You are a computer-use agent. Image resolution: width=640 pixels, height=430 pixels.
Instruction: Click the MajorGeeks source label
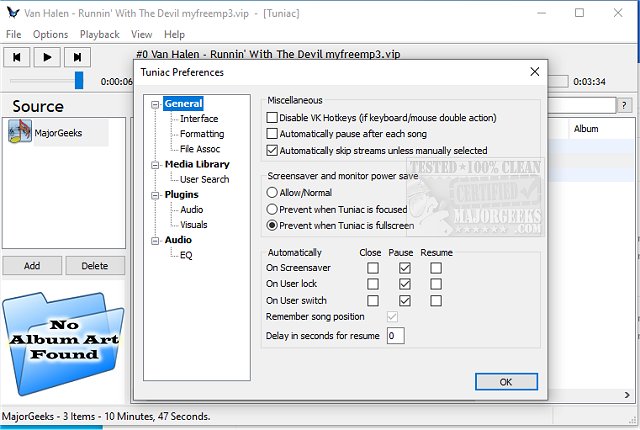pyautogui.click(x=58, y=133)
